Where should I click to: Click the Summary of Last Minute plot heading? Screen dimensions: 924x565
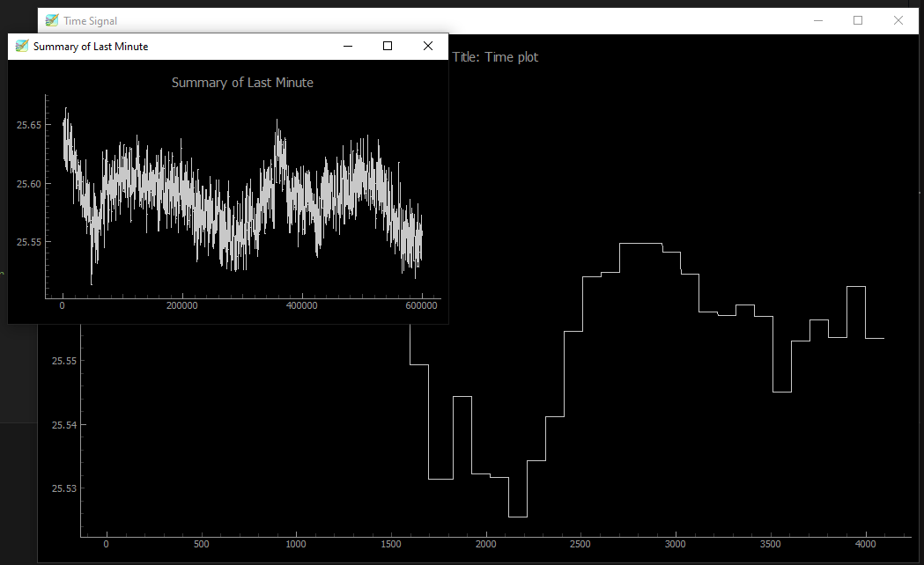click(242, 83)
